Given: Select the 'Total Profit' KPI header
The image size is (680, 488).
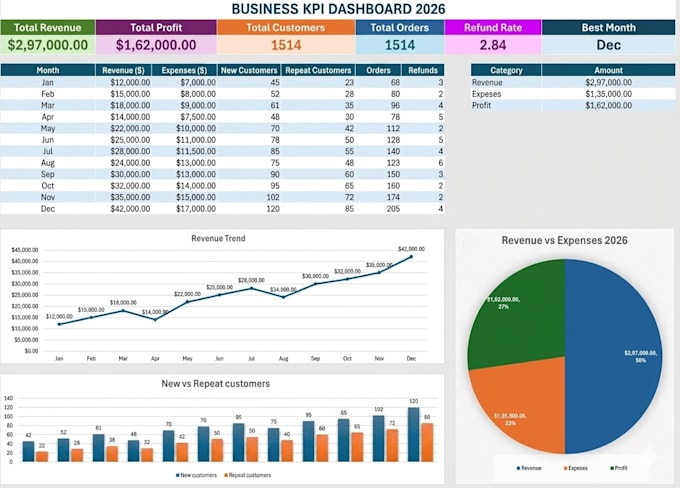Looking at the screenshot, I should 156,27.
